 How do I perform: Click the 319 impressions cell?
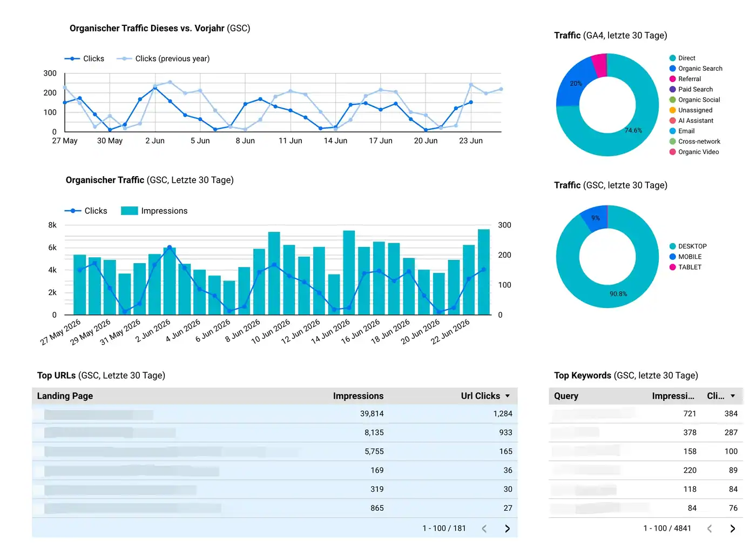point(377,490)
